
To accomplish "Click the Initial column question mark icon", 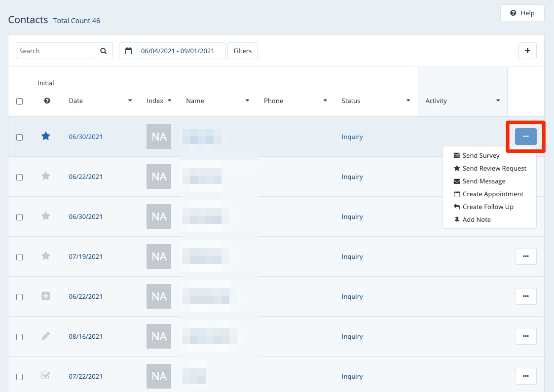I will (x=47, y=101).
